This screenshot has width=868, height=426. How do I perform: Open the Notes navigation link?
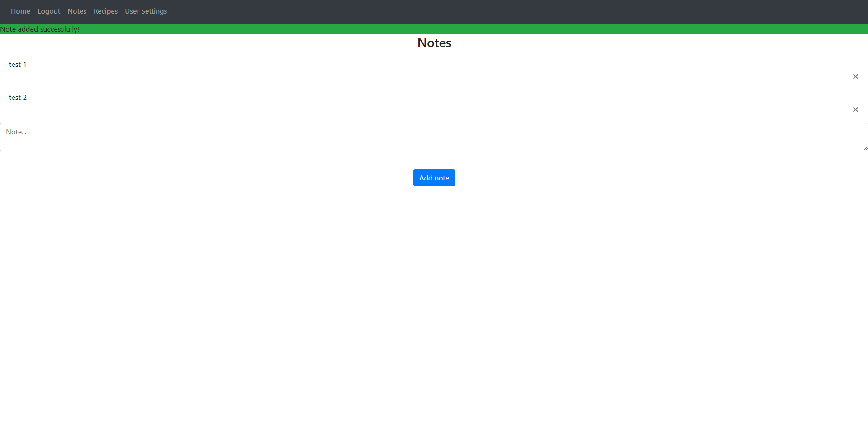tap(77, 11)
